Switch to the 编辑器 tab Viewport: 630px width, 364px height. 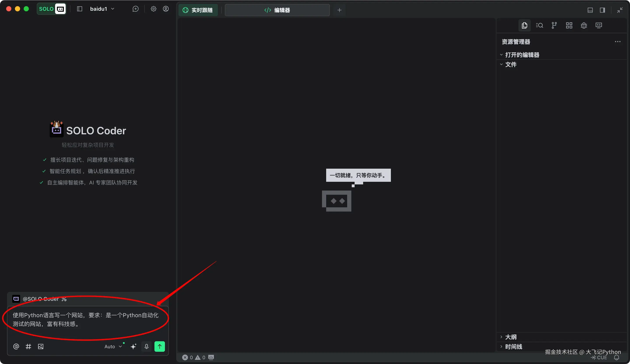(277, 10)
